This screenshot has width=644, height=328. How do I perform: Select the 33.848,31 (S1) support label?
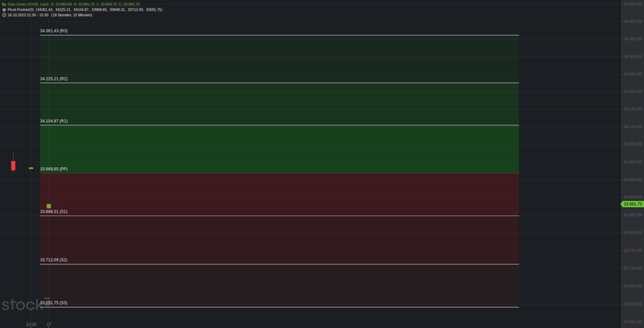click(54, 211)
